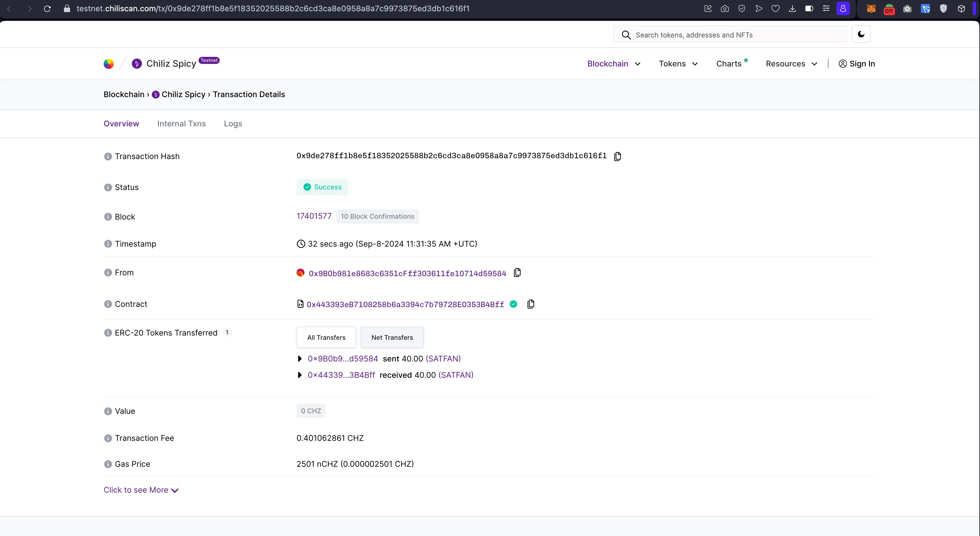Viewport: 980px width, 536px height.
Task: Click the info icon beside Gas Price
Action: [108, 464]
